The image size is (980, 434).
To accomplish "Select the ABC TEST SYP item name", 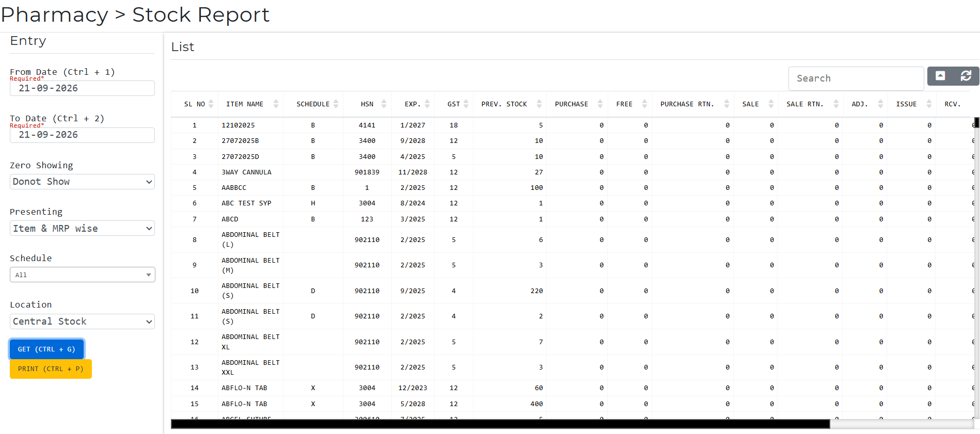I will (246, 203).
